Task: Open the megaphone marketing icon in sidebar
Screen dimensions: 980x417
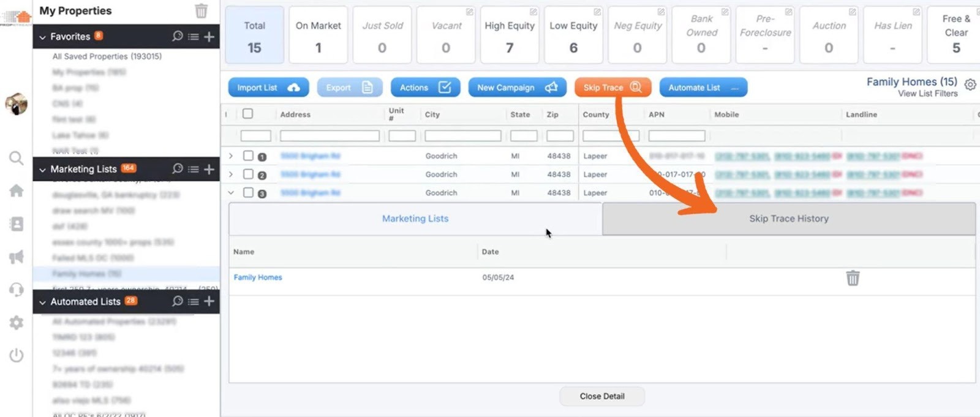Action: click(x=17, y=257)
